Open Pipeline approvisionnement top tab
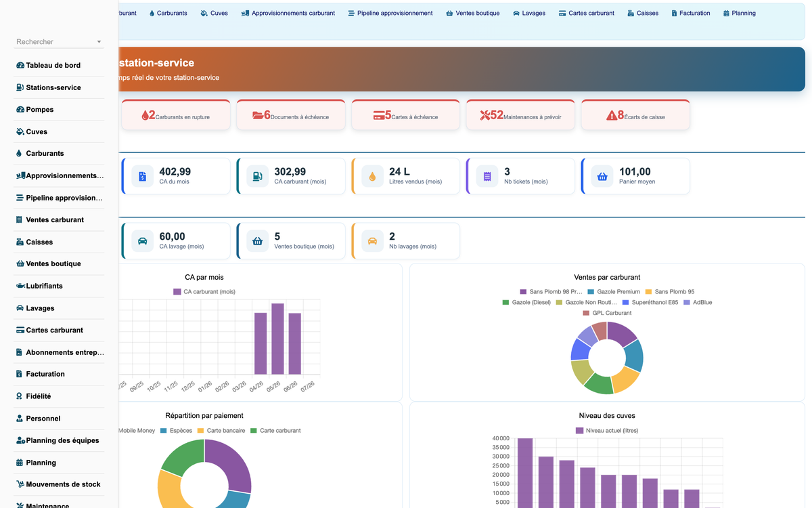Screen dimensions: 812x508 click(390, 13)
